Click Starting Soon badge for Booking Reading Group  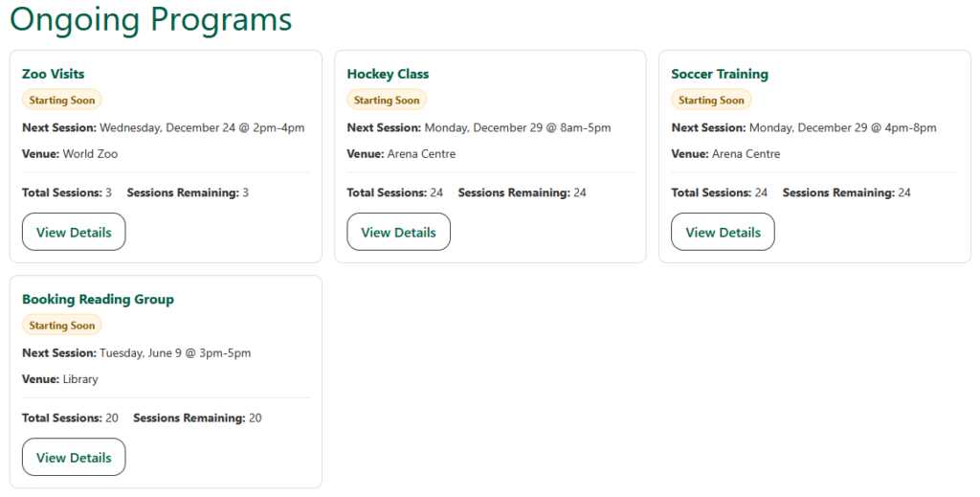click(61, 326)
